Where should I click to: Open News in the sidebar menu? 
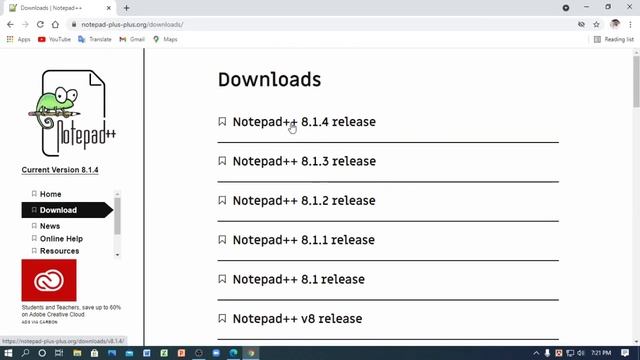50,226
